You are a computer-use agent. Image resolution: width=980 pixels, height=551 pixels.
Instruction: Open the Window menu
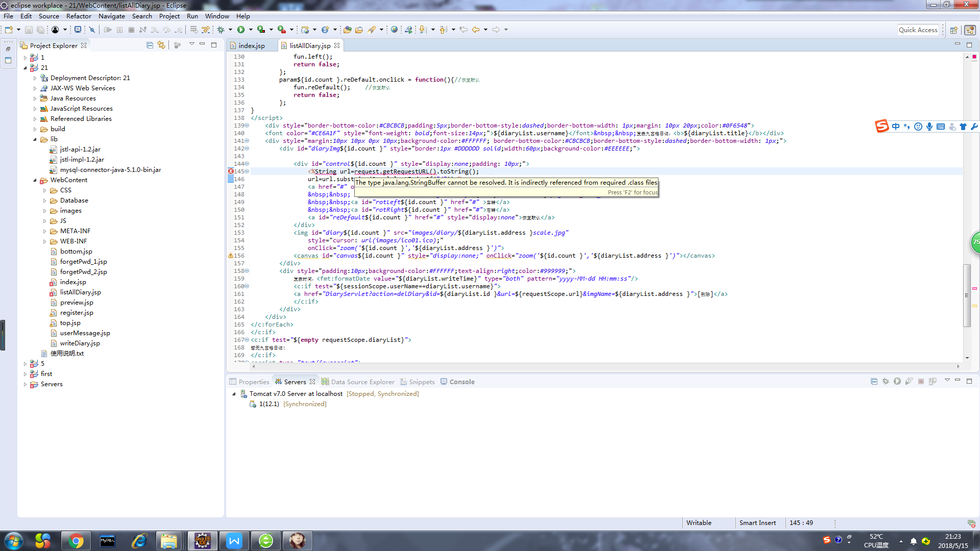[217, 16]
